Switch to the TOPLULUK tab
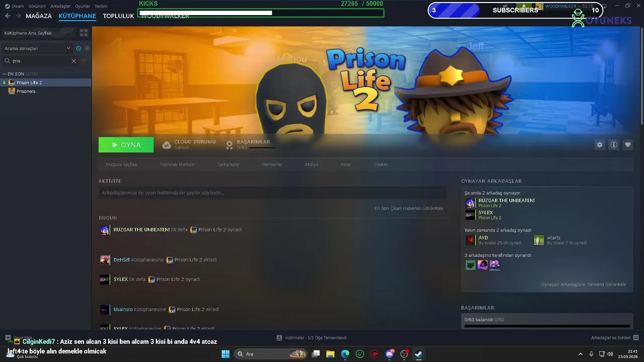 118,16
